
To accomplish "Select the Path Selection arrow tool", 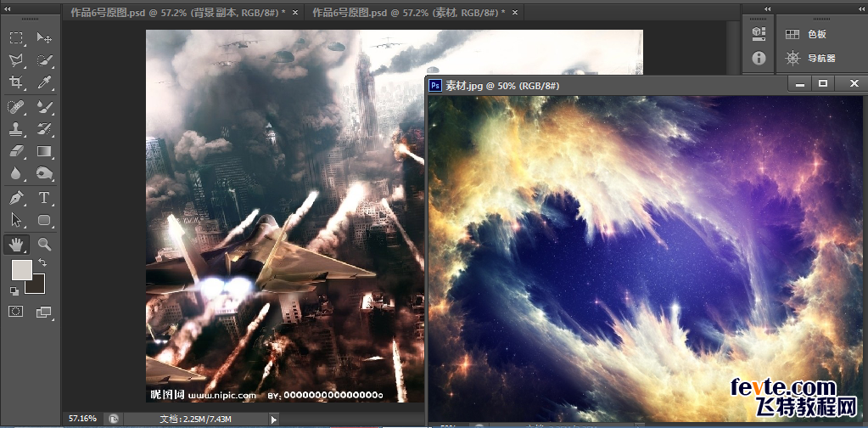I will coord(16,220).
